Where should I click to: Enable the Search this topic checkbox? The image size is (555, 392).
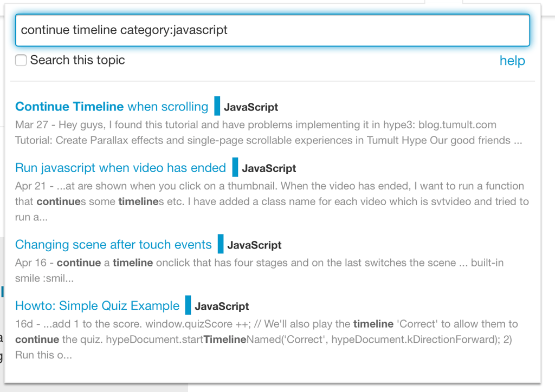[21, 60]
